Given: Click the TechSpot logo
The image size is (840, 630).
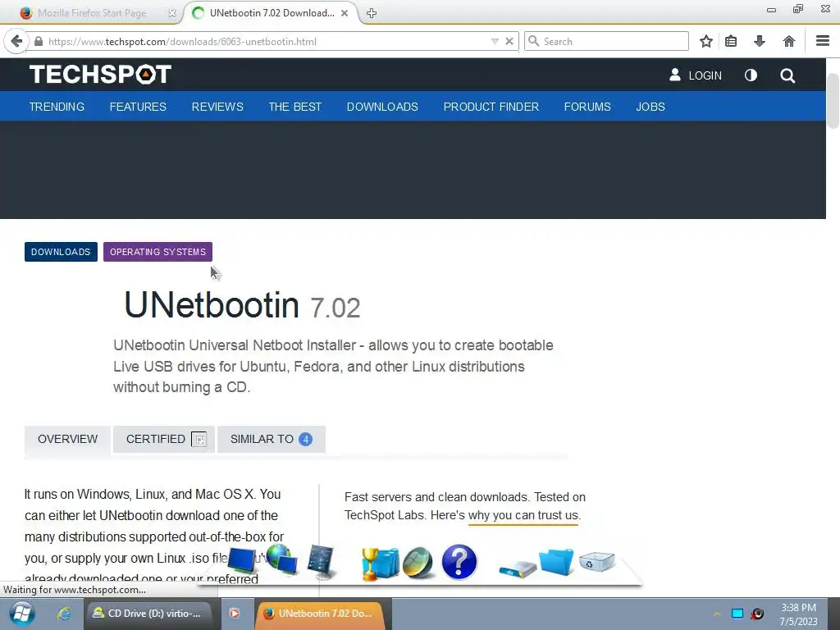Looking at the screenshot, I should 100,74.
